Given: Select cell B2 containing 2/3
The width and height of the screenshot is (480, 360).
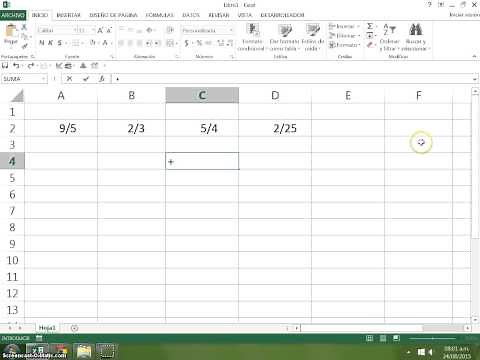Looking at the screenshot, I should 131,128.
